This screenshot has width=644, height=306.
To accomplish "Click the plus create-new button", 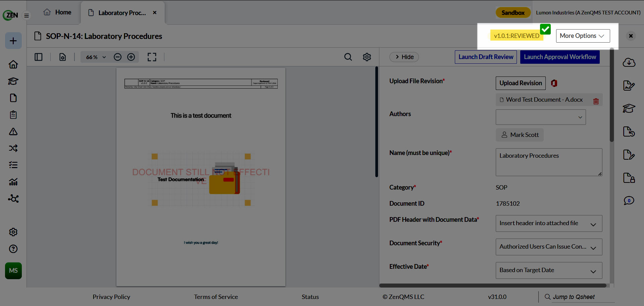I will point(13,41).
